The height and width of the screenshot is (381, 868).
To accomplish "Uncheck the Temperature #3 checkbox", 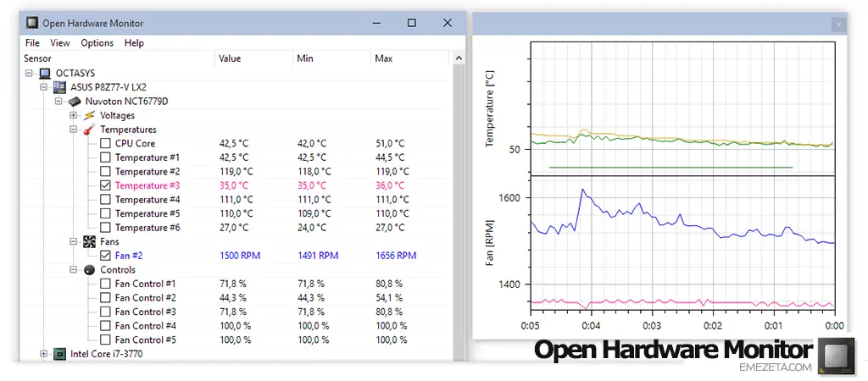I will pyautogui.click(x=105, y=185).
